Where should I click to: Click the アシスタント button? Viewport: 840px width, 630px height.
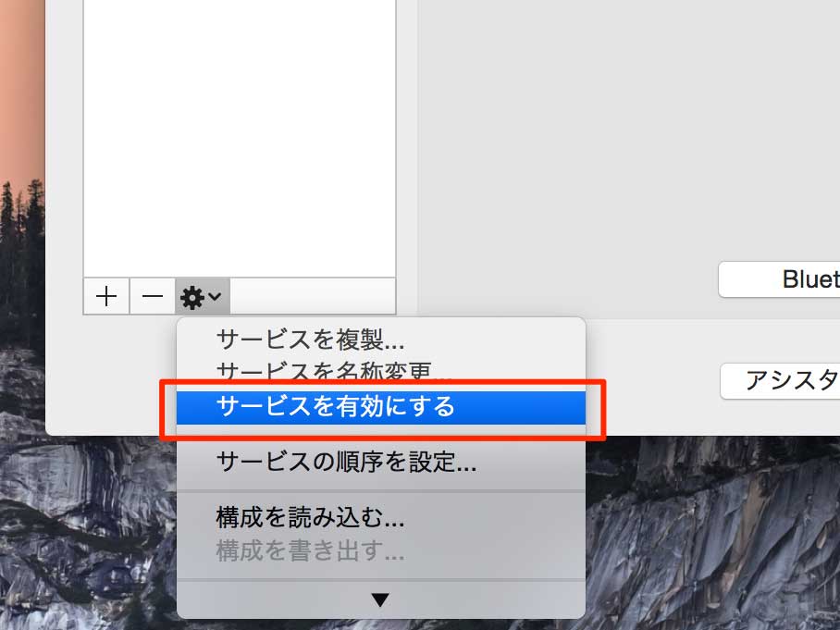781,381
